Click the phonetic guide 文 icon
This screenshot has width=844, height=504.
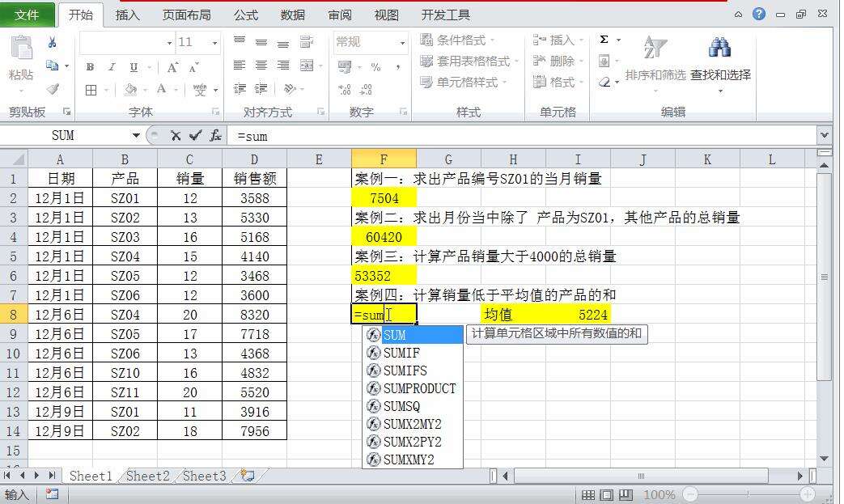pyautogui.click(x=200, y=90)
